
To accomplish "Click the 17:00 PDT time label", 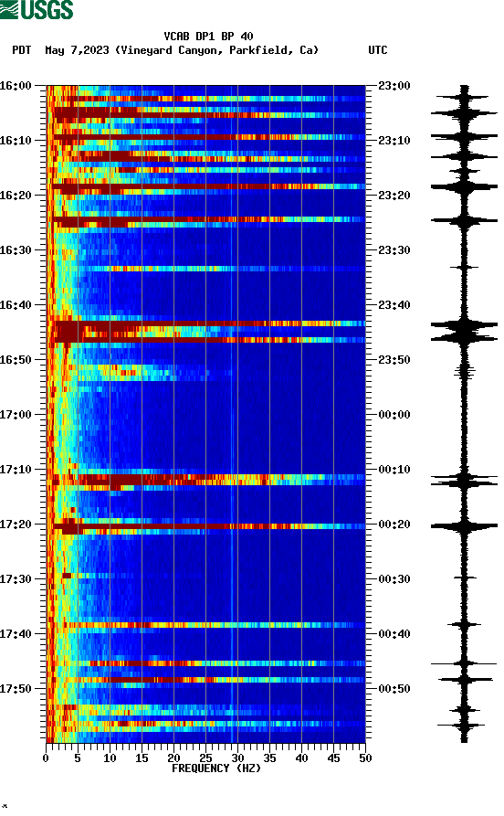I will 16,414.
